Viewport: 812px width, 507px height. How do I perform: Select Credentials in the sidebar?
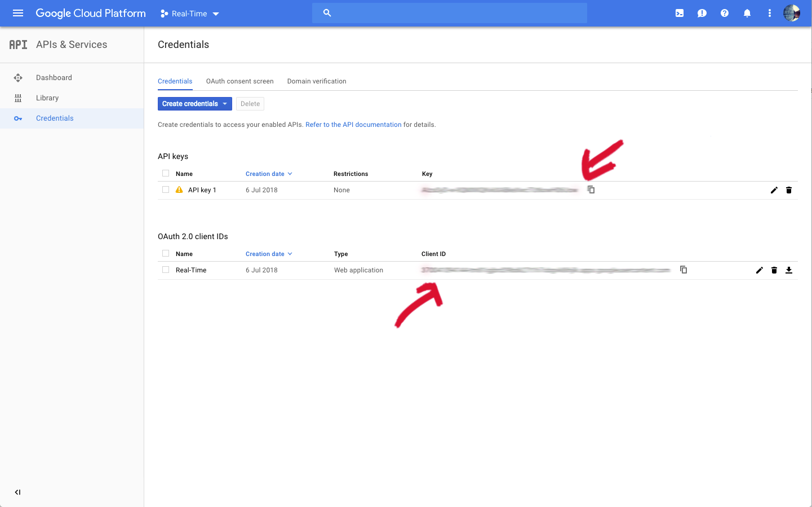tap(55, 118)
